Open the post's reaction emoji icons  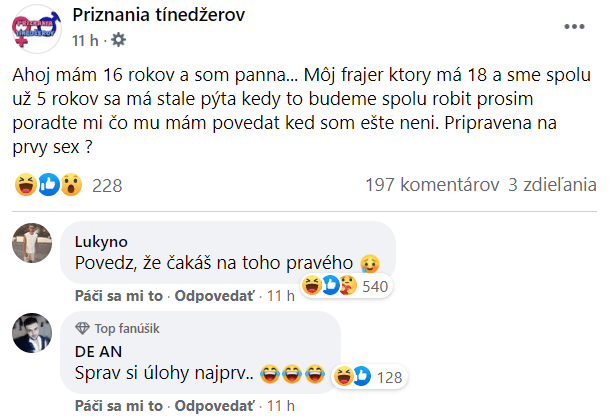(x=49, y=185)
